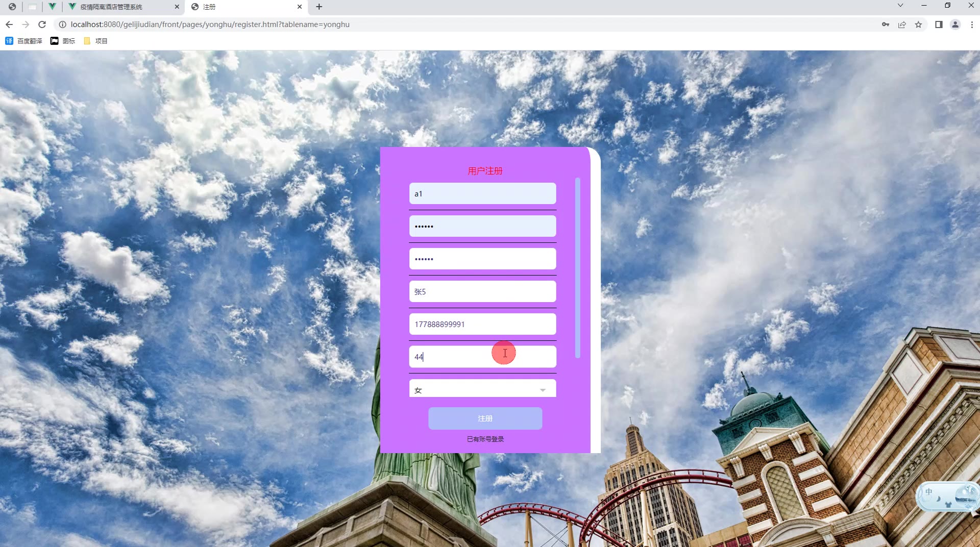Click the browser Back arrow

[x=9, y=24]
